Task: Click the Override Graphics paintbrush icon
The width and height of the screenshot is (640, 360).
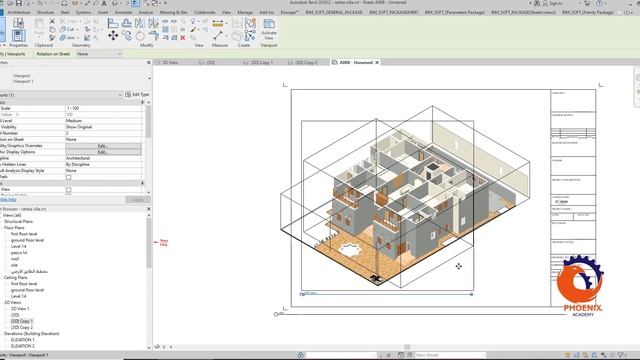Action: pyautogui.click(x=193, y=29)
